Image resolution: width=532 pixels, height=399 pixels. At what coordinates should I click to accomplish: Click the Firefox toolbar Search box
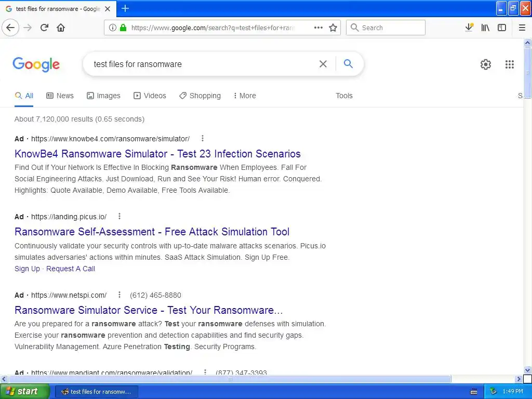[386, 28]
